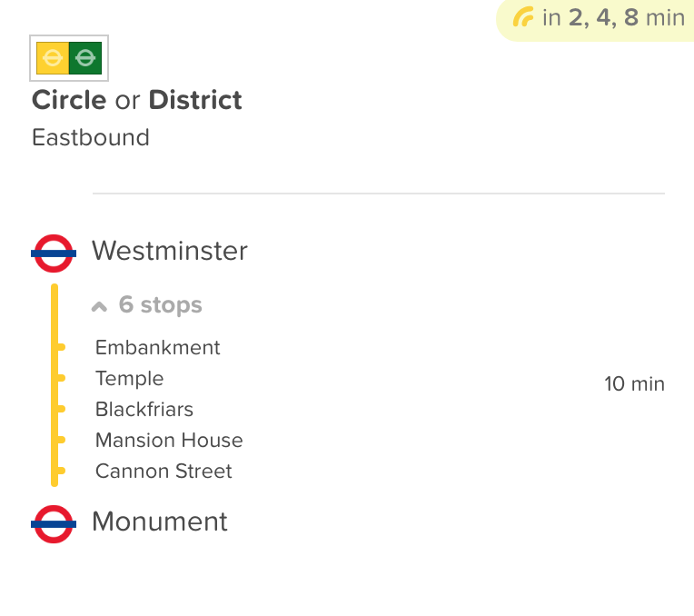This screenshot has height=616, width=694.
Task: Open the Blackfriars stop
Action: pyautogui.click(x=144, y=410)
